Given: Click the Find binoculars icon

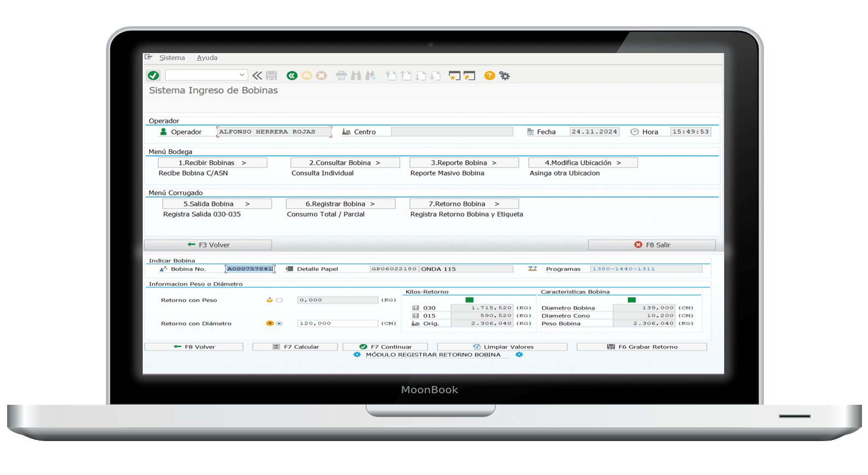Looking at the screenshot, I should (x=356, y=76).
